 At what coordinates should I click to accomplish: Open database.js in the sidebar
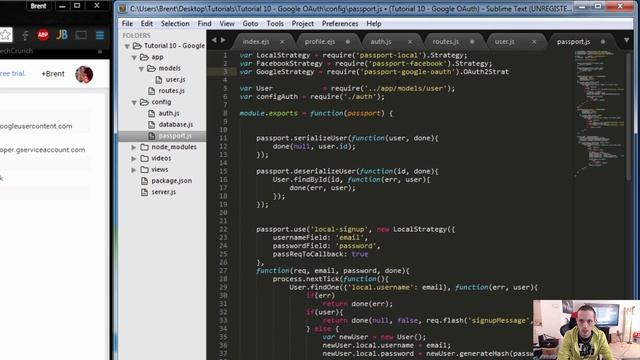[176, 124]
